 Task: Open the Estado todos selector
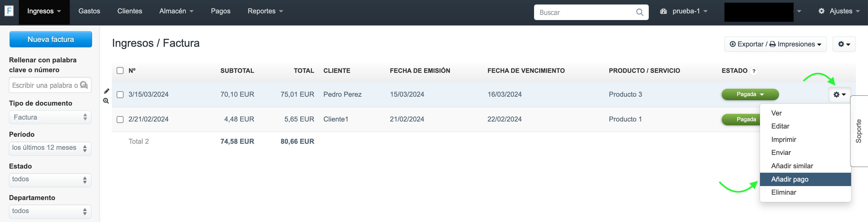click(x=50, y=180)
